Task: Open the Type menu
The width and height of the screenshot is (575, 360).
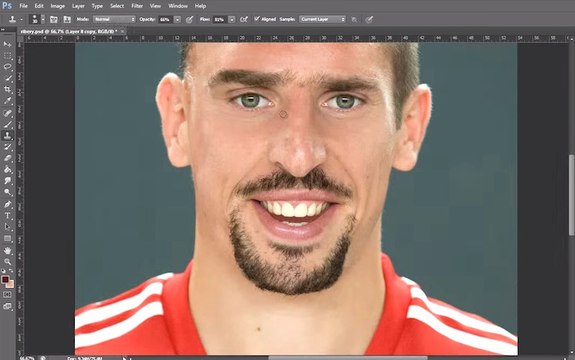Action: click(97, 6)
